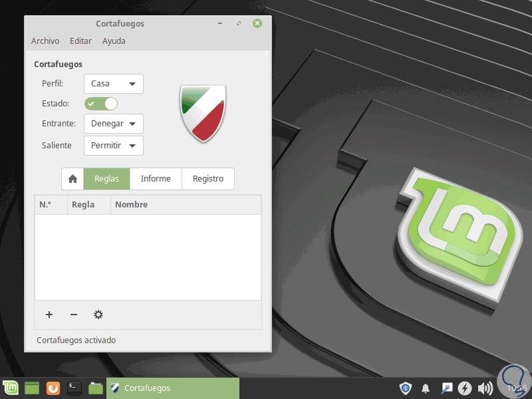Open the Editar menu
Viewport: 532px width, 399px height.
[x=80, y=41]
